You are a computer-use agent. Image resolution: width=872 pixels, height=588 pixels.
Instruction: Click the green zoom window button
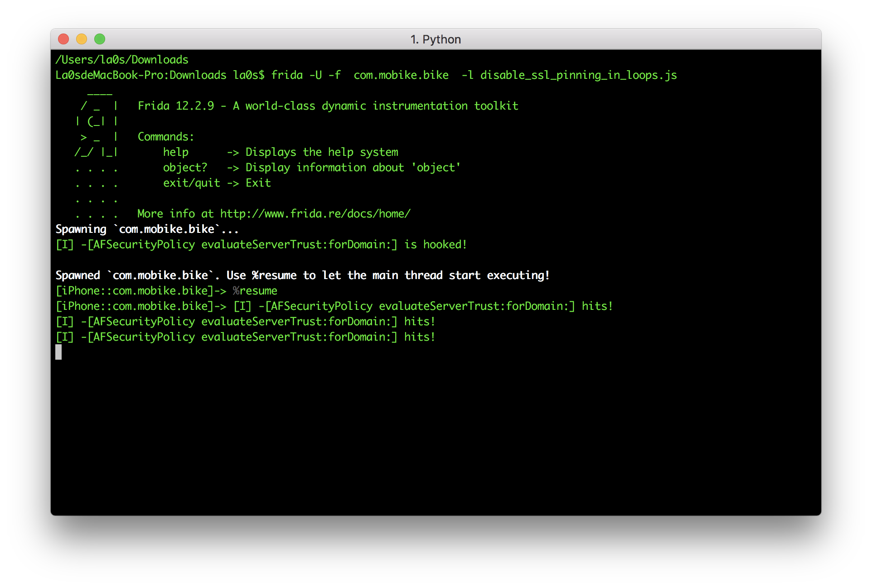(100, 39)
